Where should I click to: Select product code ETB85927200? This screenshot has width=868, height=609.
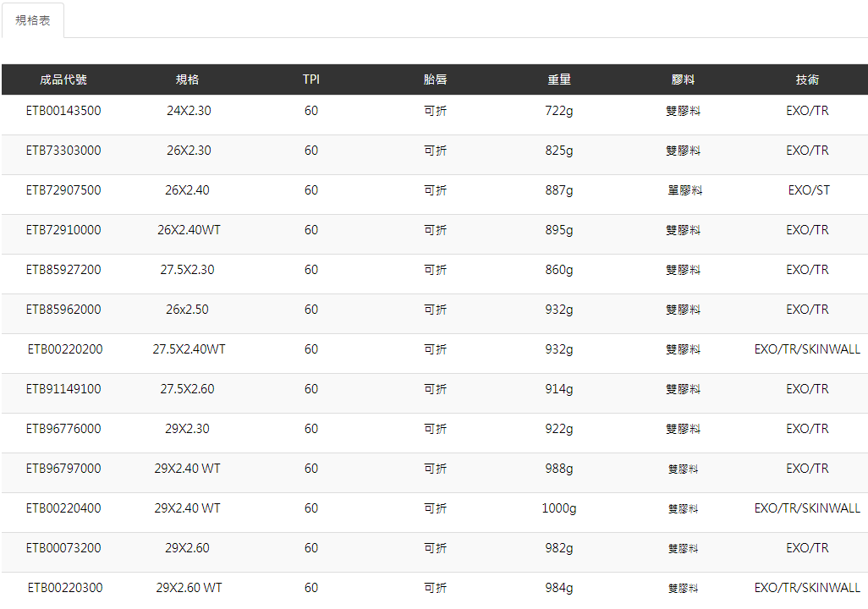point(63,270)
